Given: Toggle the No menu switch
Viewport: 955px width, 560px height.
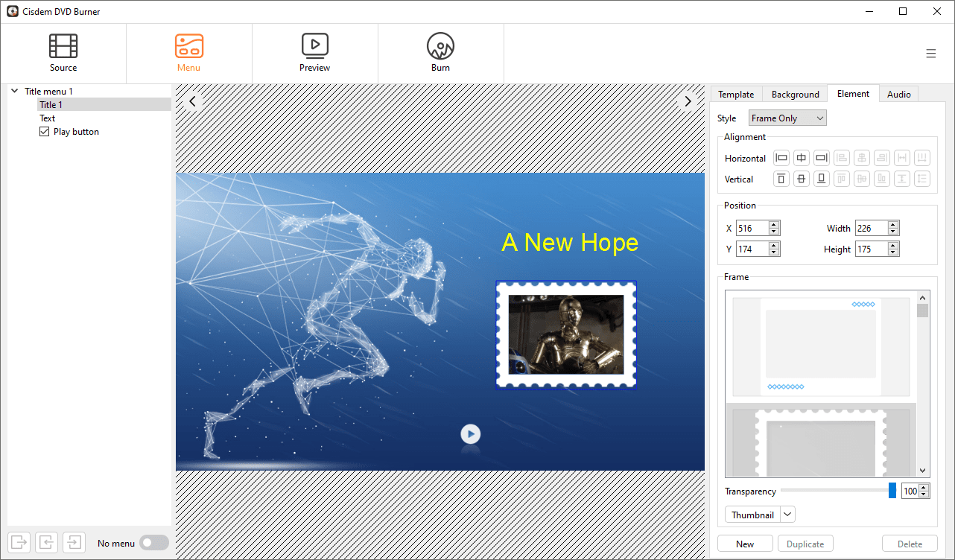Looking at the screenshot, I should (x=153, y=543).
